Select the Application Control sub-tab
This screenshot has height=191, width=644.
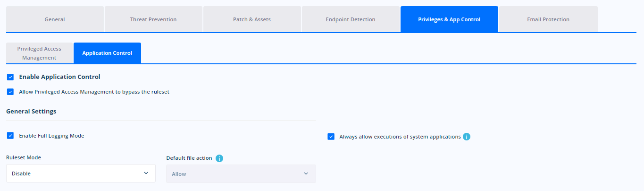[x=107, y=53]
